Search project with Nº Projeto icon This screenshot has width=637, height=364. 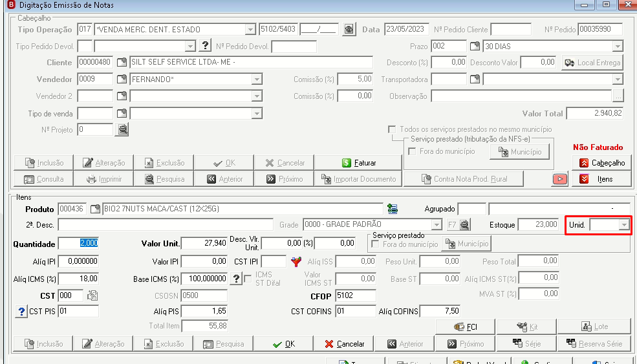tap(122, 129)
